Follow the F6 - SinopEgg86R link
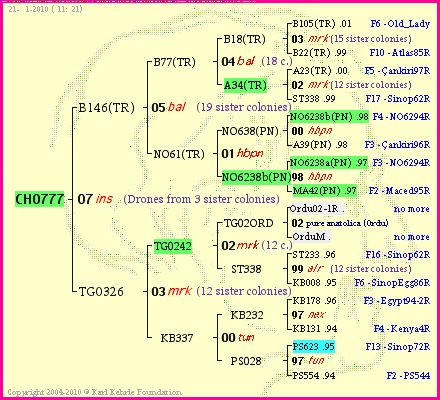 tap(392, 283)
